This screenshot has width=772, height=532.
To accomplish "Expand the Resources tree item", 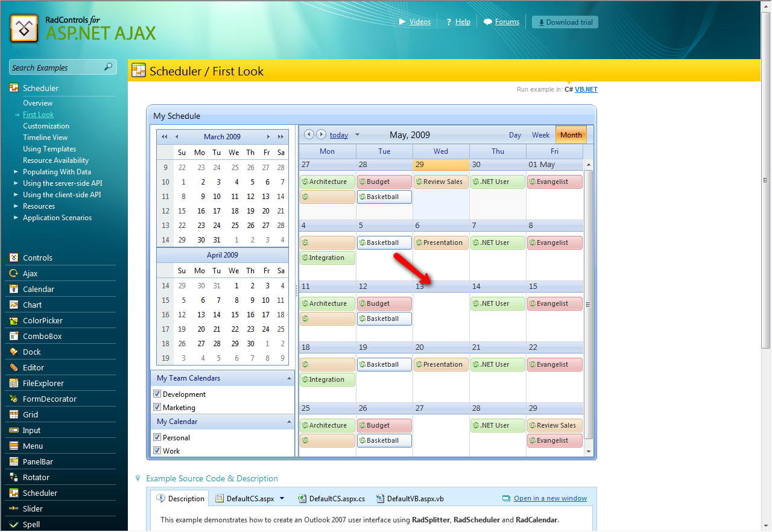I will click(16, 206).
